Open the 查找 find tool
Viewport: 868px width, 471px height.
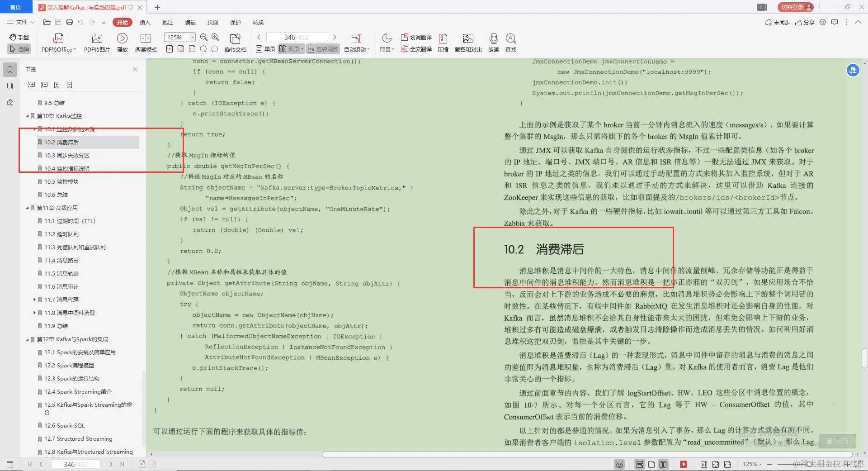(x=510, y=42)
